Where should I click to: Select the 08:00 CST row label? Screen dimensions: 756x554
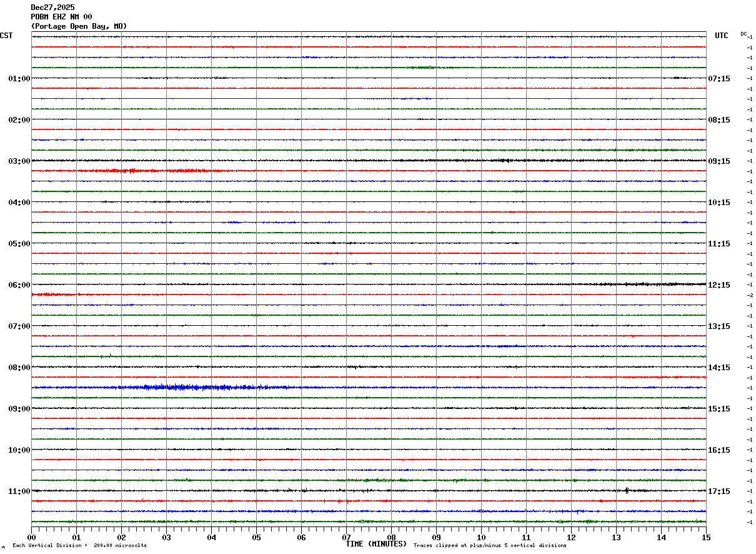pyautogui.click(x=19, y=368)
